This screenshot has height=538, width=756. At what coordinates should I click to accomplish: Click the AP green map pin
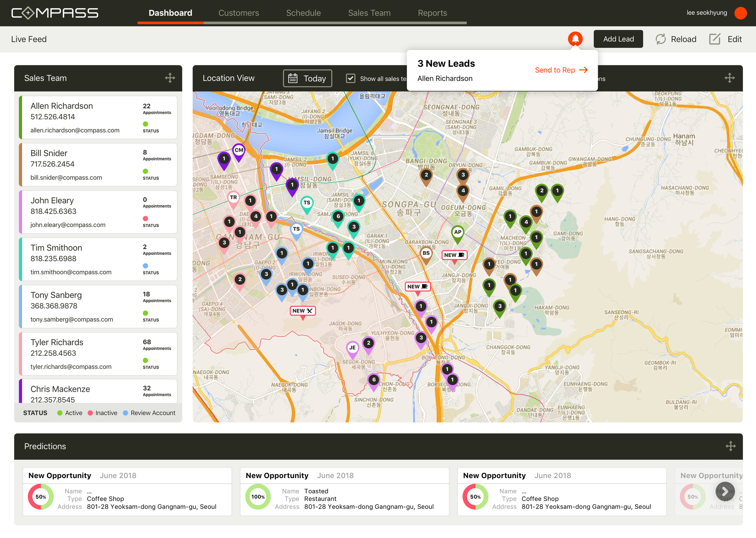(x=458, y=233)
